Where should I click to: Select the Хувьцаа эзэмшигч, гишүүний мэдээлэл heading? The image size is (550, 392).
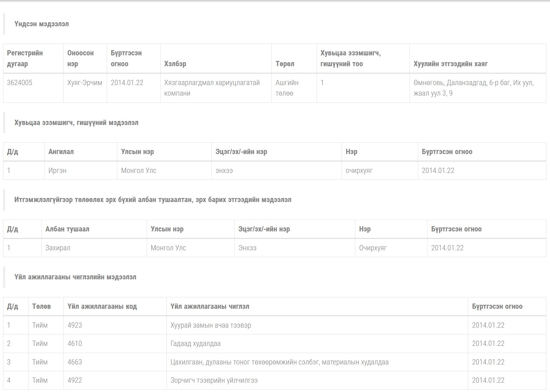(76, 123)
